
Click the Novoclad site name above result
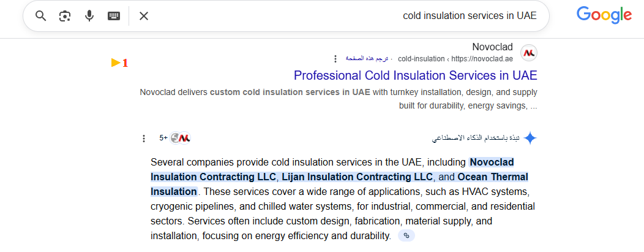click(x=492, y=47)
